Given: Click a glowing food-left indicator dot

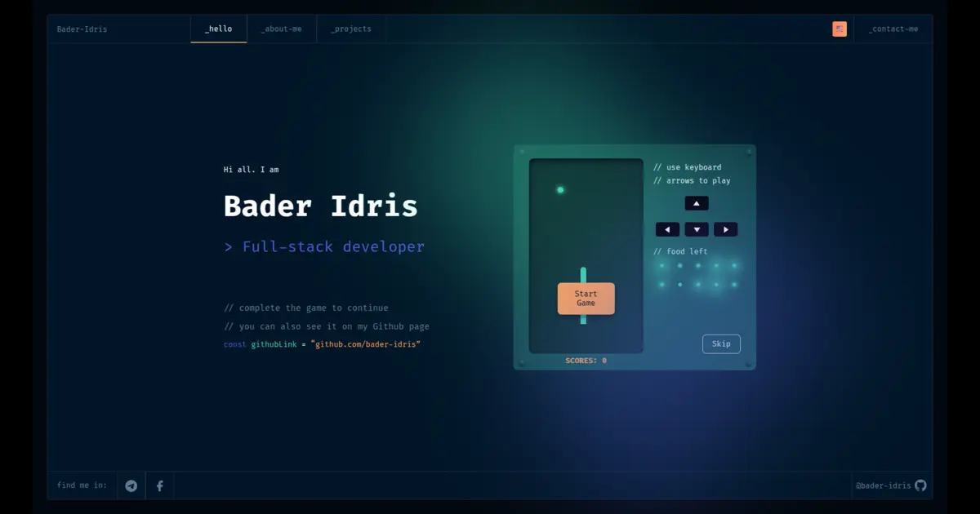Looking at the screenshot, I should (x=661, y=265).
